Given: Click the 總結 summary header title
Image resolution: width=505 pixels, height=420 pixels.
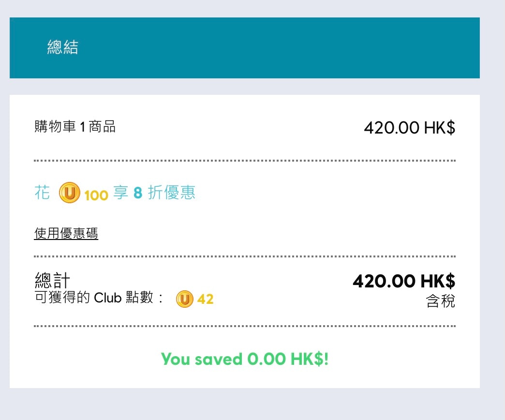Looking at the screenshot, I should pos(63,47).
